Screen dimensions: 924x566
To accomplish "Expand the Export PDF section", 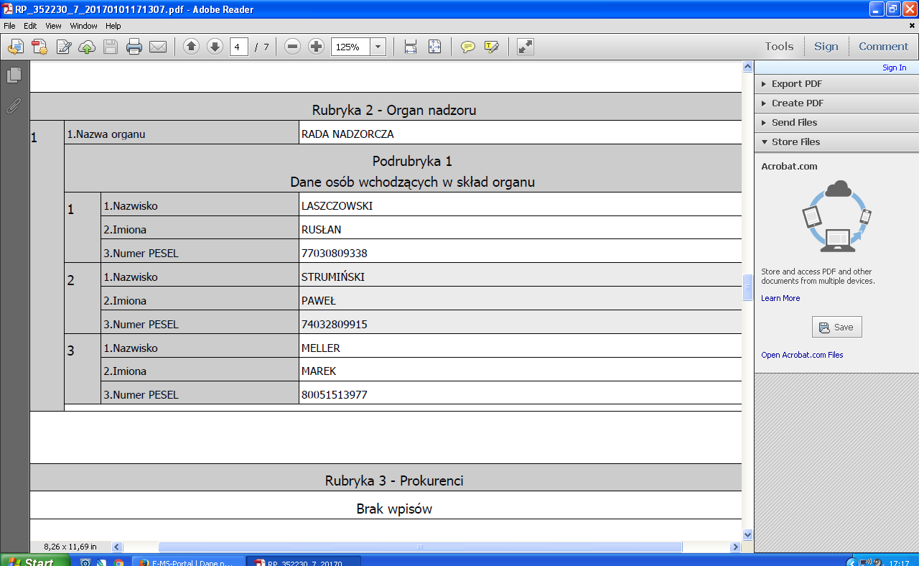I will coord(796,84).
